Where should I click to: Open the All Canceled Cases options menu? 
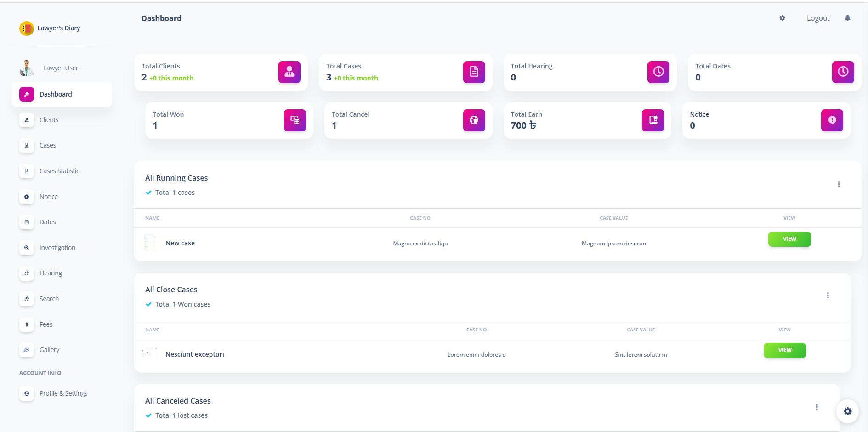pos(817,407)
